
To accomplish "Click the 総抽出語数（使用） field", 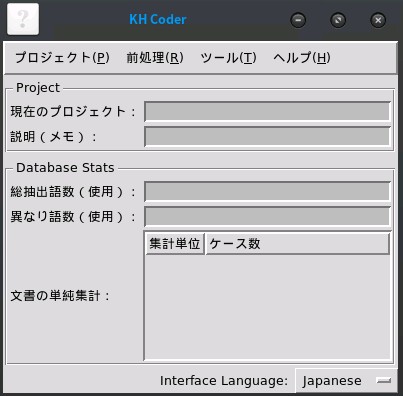I will [267, 191].
